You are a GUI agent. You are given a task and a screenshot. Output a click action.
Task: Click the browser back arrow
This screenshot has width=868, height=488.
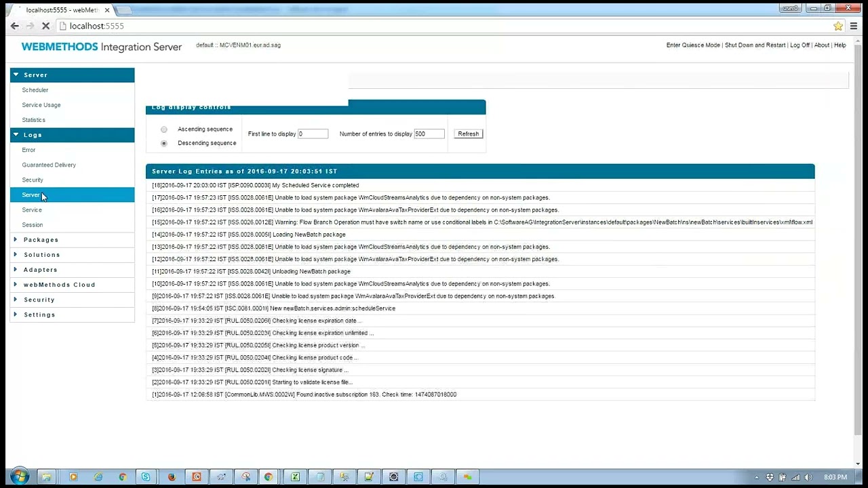pos(15,26)
